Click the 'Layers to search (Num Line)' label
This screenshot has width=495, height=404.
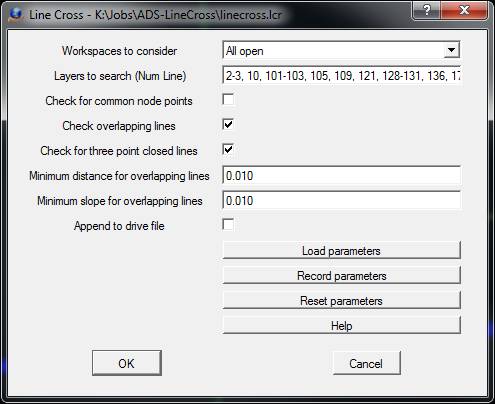pyautogui.click(x=120, y=76)
